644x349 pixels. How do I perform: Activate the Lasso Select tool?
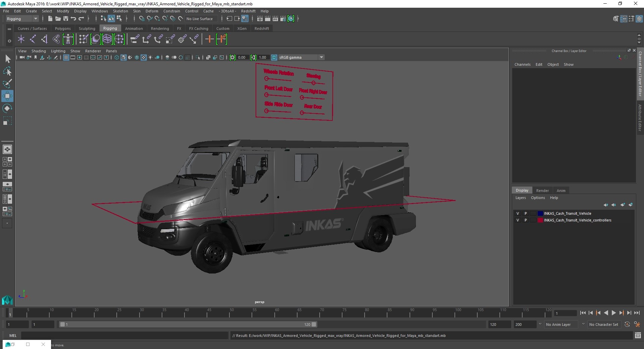click(7, 71)
